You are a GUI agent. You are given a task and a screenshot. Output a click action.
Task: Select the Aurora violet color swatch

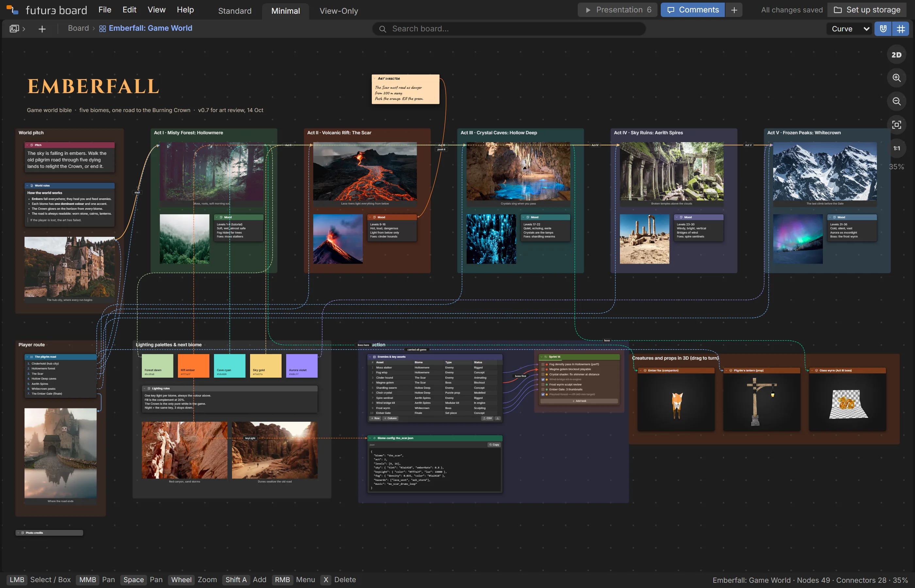point(302,366)
